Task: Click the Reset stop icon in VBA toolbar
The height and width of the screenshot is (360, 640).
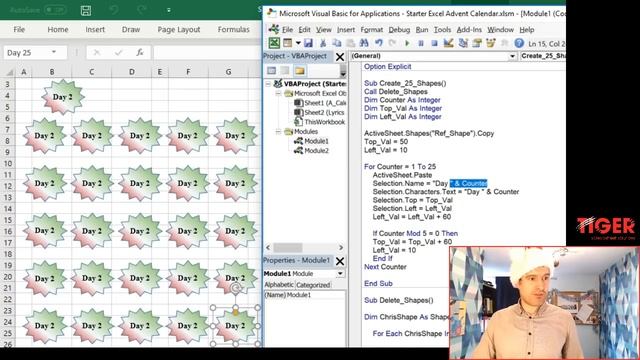Action: coord(434,43)
